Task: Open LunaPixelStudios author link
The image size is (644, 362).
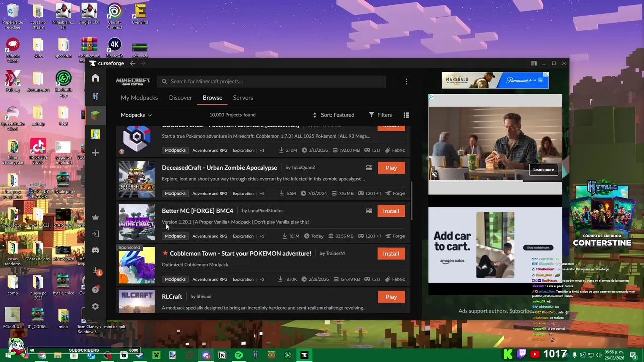Action: (266, 211)
